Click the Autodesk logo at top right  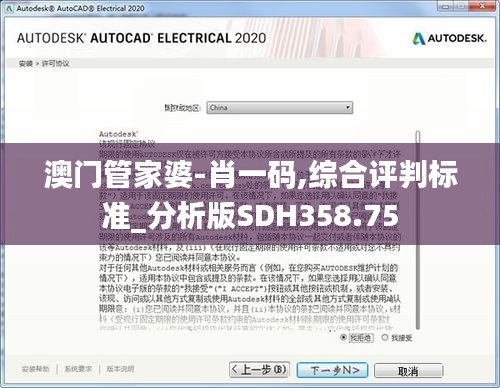point(449,39)
